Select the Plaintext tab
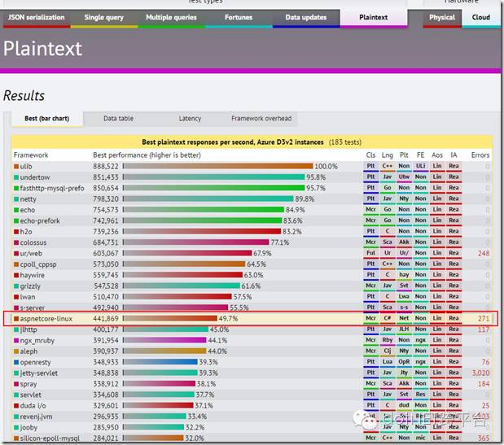This screenshot has height=445, width=504. [x=374, y=18]
